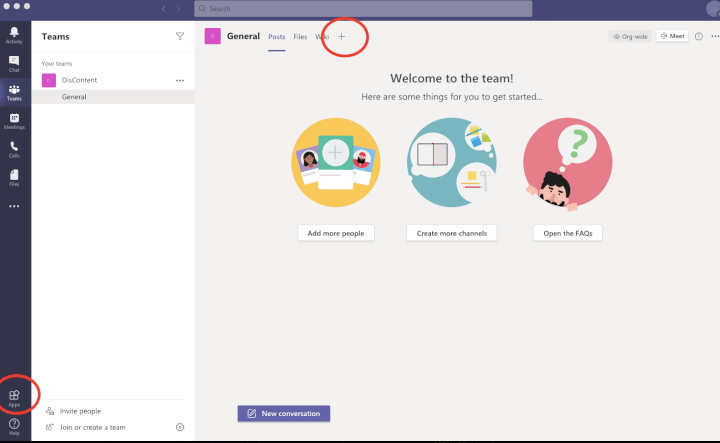Switch to the Files tab
Screen dimensions: 720x443
coord(300,37)
